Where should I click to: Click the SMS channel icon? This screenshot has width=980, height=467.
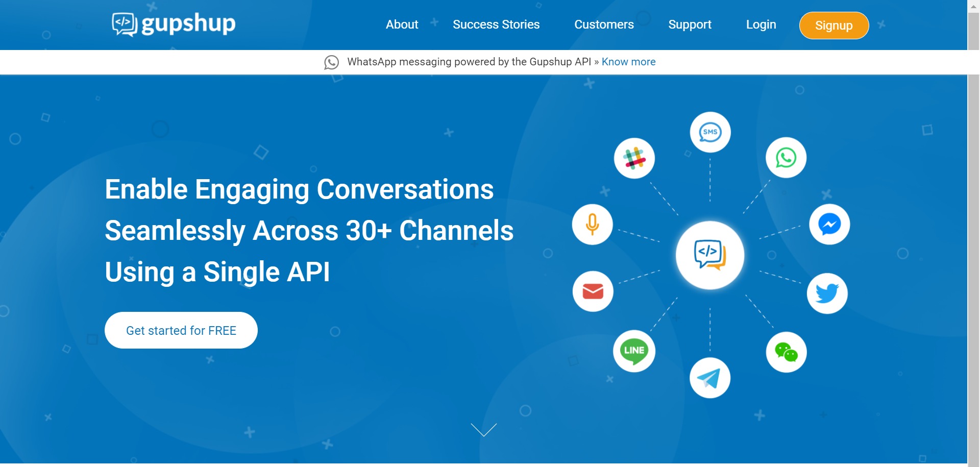[x=710, y=132]
